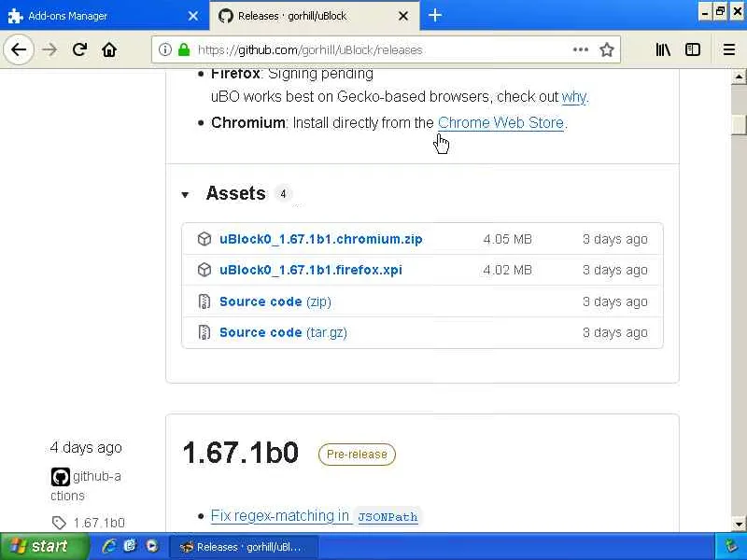Image resolution: width=747 pixels, height=560 pixels.
Task: Click the Show Desktop quick launch icon
Action: pos(131,546)
